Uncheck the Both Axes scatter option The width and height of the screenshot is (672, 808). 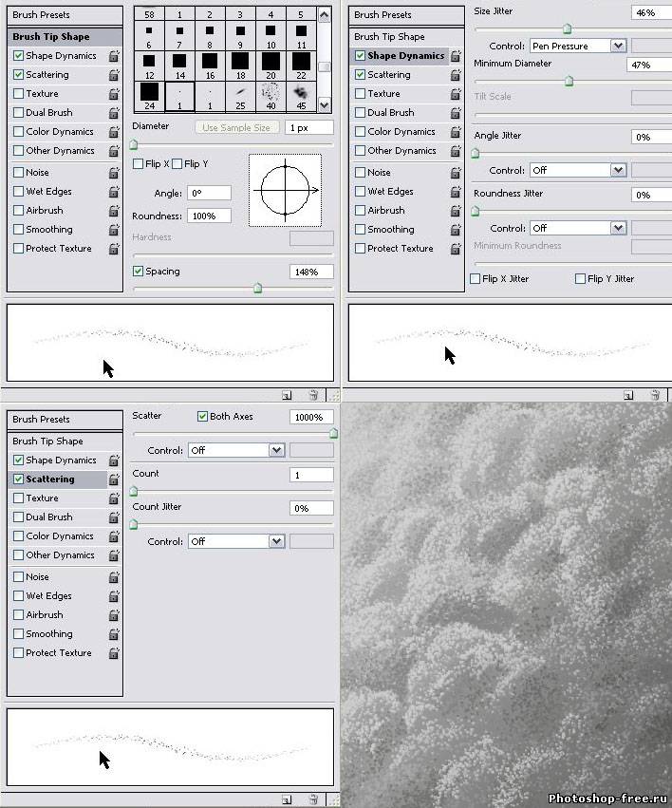(x=202, y=417)
